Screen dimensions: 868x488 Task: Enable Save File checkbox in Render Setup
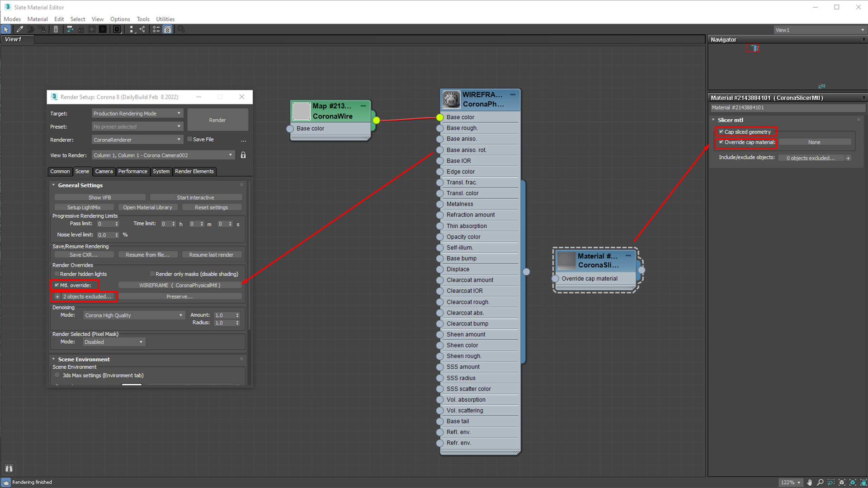(x=190, y=139)
